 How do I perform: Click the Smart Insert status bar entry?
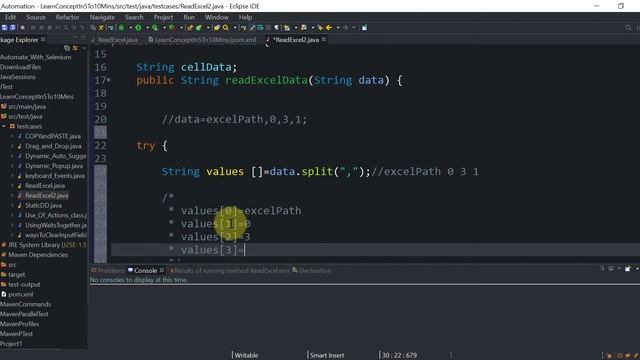[x=327, y=356]
